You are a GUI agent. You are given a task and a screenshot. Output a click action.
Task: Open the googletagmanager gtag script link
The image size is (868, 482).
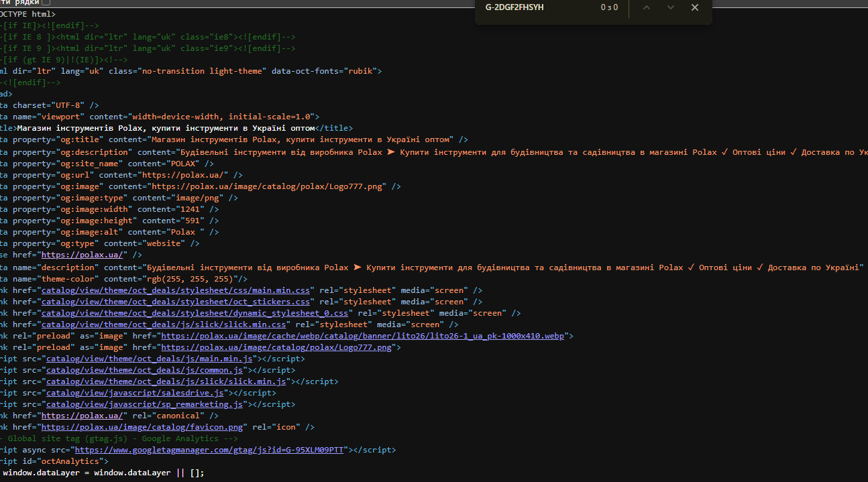[x=209, y=450]
